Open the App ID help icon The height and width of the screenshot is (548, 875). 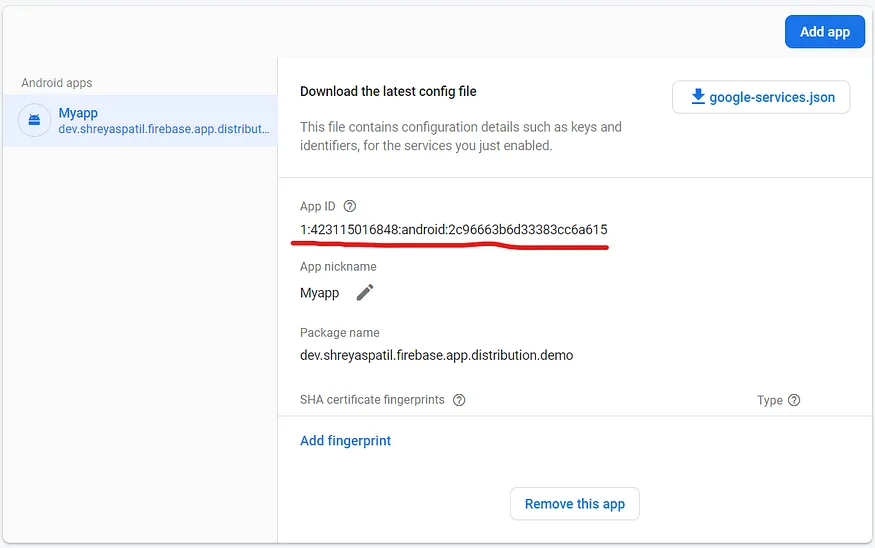tap(349, 206)
